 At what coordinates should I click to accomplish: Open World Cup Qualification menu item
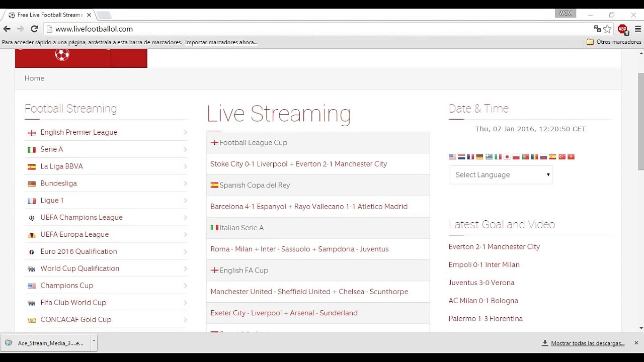coord(80,268)
